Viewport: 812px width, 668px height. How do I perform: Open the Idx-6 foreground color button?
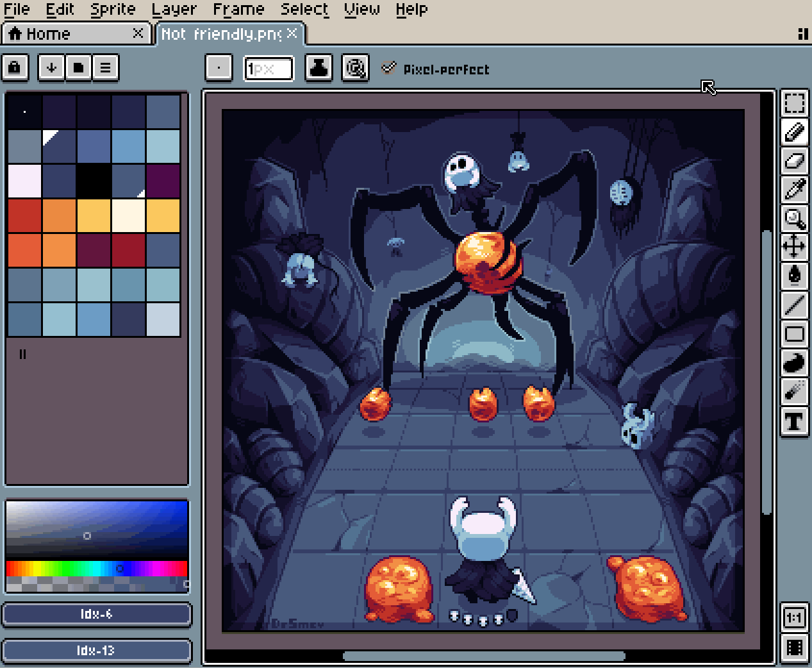[96, 614]
